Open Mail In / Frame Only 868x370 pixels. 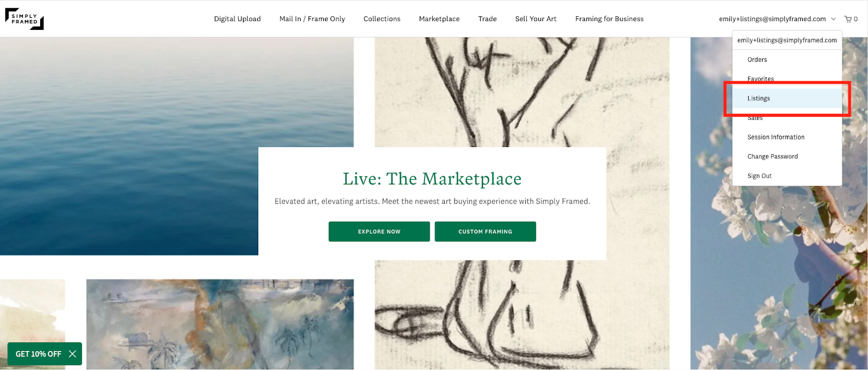pos(312,19)
